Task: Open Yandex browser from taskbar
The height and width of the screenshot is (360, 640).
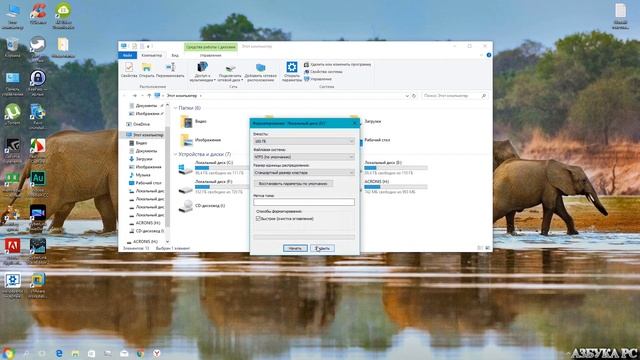Action: pos(157,353)
